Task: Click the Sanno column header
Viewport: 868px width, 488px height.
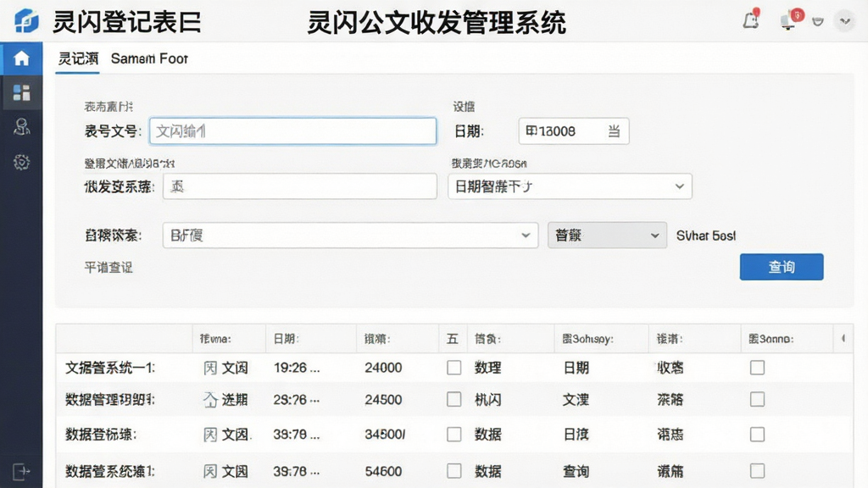Action: coord(771,339)
